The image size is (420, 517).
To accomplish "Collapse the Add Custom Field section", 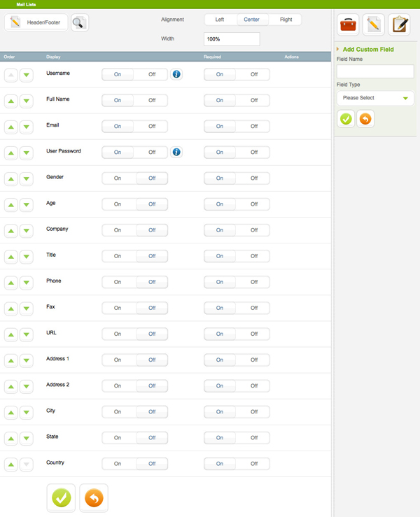I will point(339,50).
